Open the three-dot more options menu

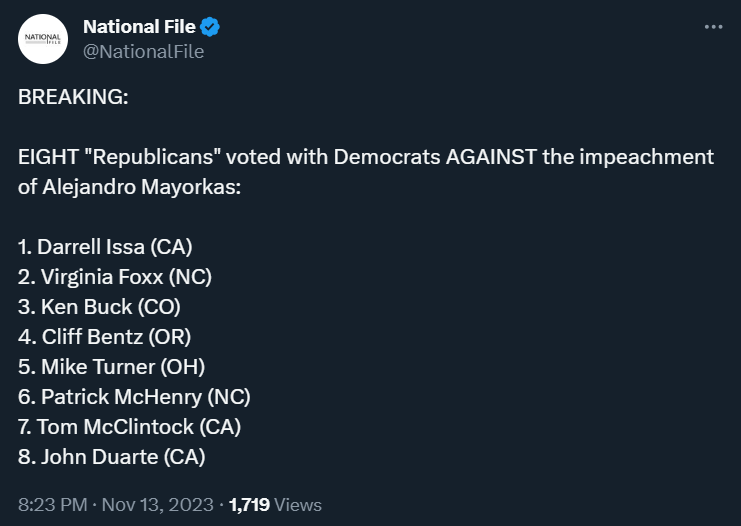click(713, 27)
